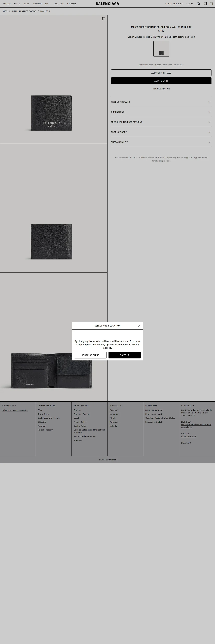215x644 pixels.
Task: Open World Food Progamme link
Action: click(x=85, y=436)
